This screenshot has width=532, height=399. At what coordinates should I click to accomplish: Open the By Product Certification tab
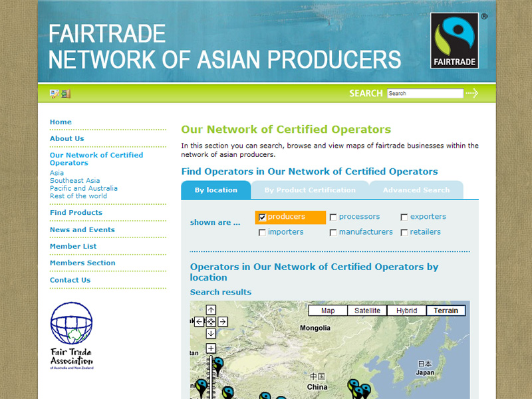tap(309, 189)
